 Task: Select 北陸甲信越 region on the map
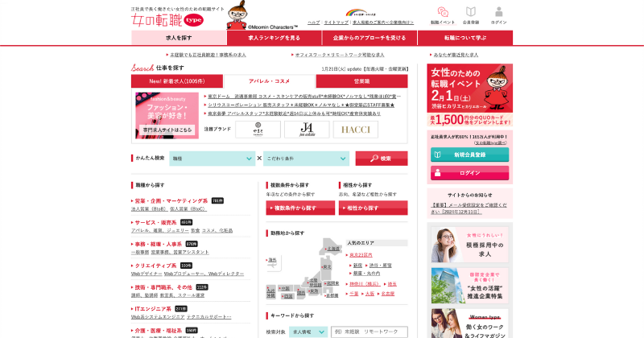coord(315,282)
